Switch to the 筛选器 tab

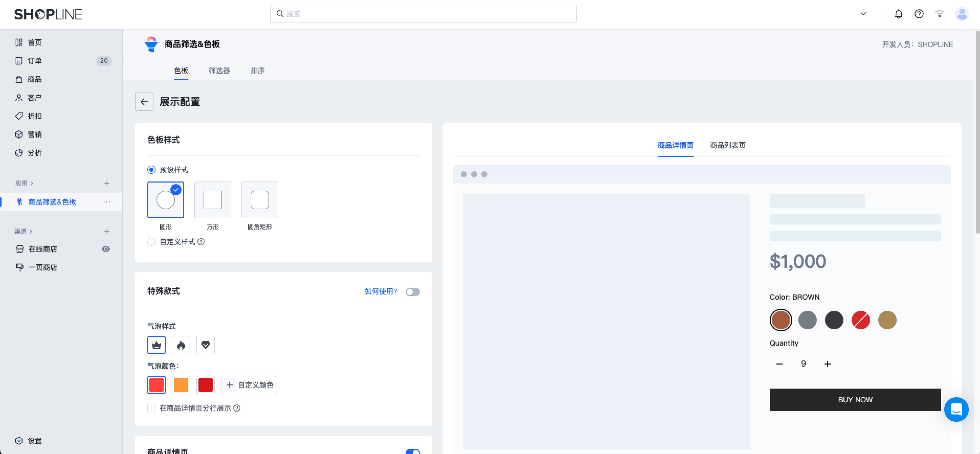[219, 70]
